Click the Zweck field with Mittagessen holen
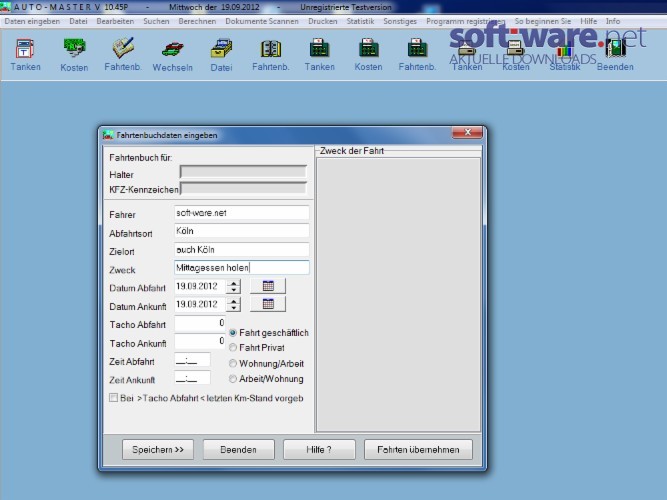This screenshot has height=500, width=667. tap(242, 268)
